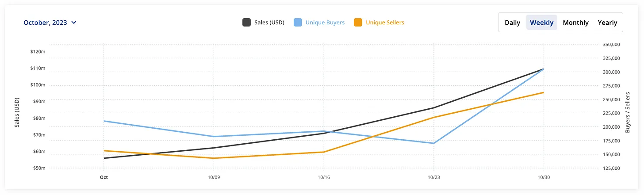The height and width of the screenshot is (195, 644).
Task: Switch to the Daily view
Action: 512,23
